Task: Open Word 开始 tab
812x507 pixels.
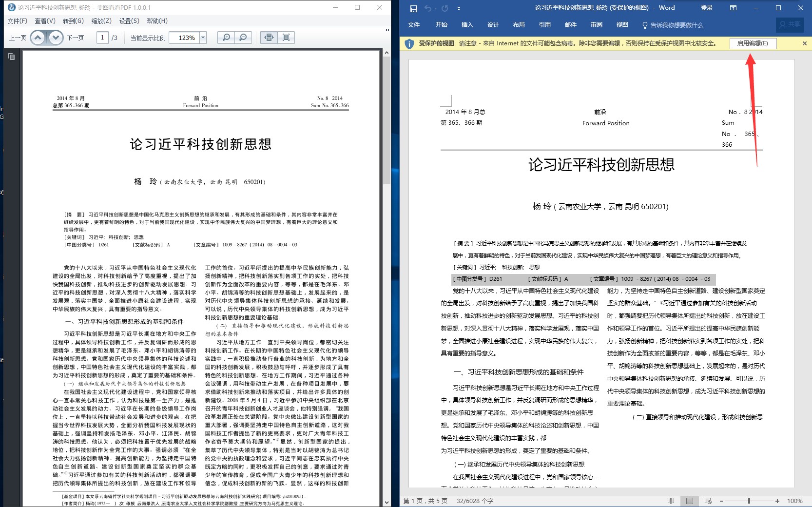Action: point(442,25)
